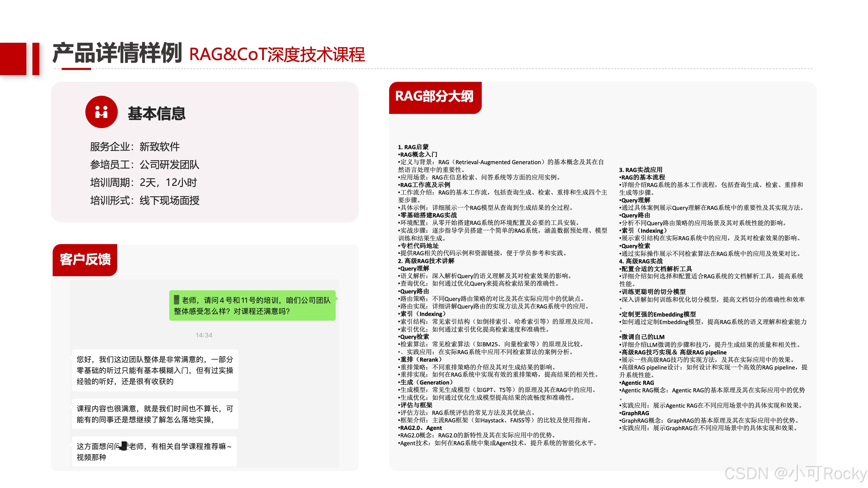Click the red square decoration beside the title
Image resolution: width=868 pixels, height=488 pixels.
(13, 59)
